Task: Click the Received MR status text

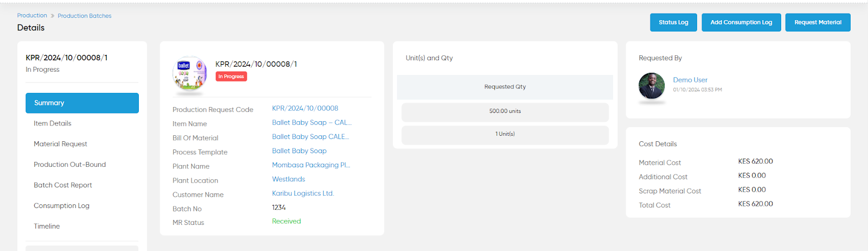Action: pos(286,221)
